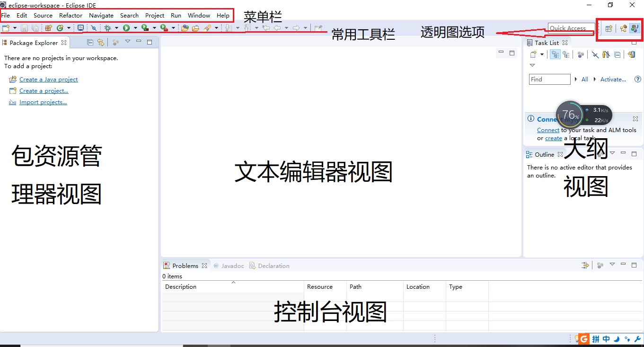644x347 pixels.
Task: Toggle Skip All Breakpoints icon
Action: [x=94, y=28]
